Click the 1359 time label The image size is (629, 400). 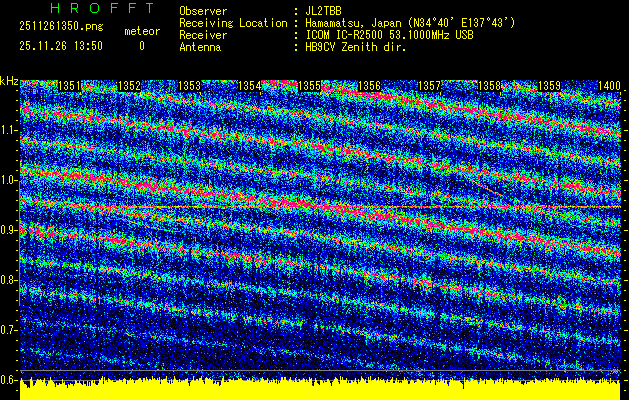coord(549,87)
